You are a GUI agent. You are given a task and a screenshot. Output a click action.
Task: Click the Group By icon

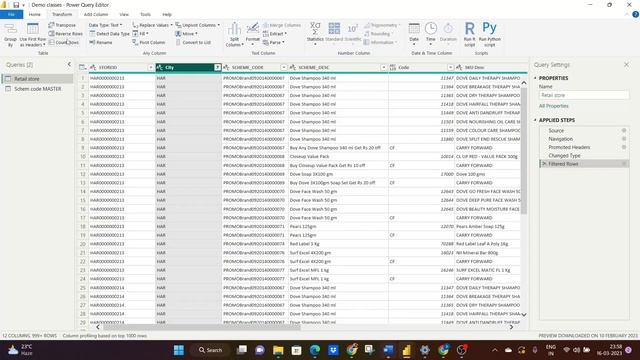[x=10, y=34]
